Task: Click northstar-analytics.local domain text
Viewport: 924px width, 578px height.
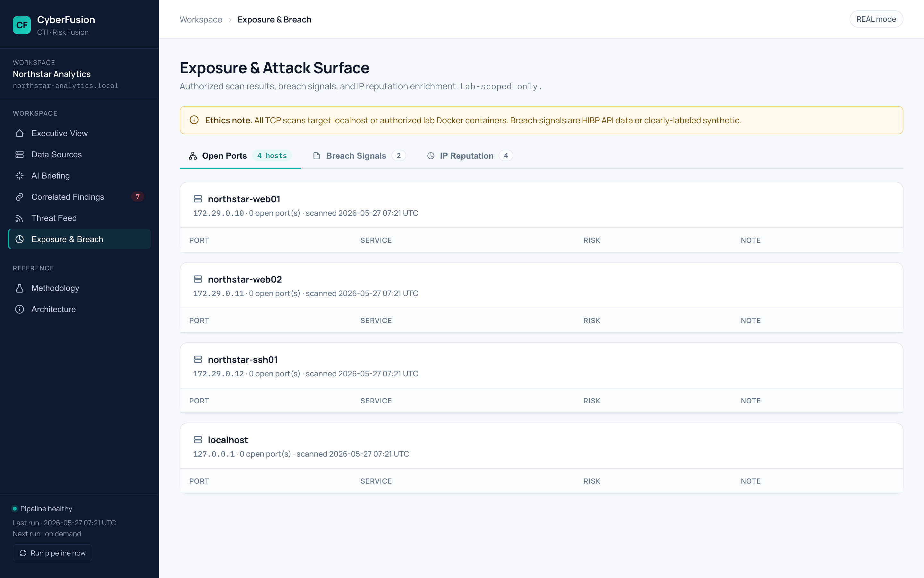Action: tap(66, 86)
